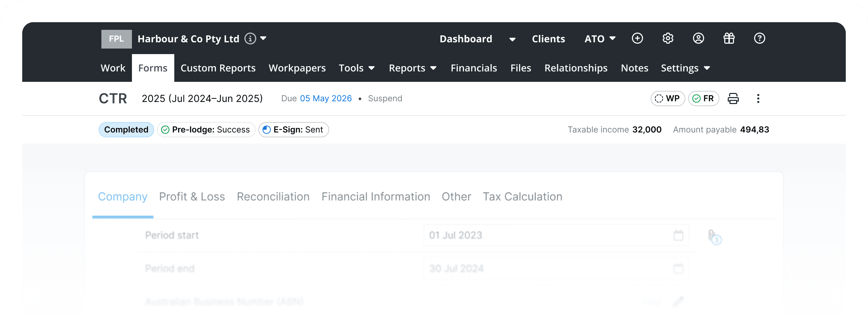Open calendar picker for Period start

678,235
